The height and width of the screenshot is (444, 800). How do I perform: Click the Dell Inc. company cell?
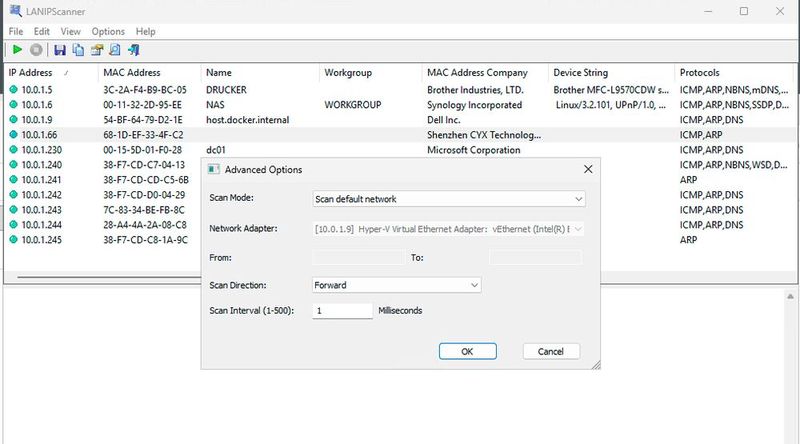(443, 119)
